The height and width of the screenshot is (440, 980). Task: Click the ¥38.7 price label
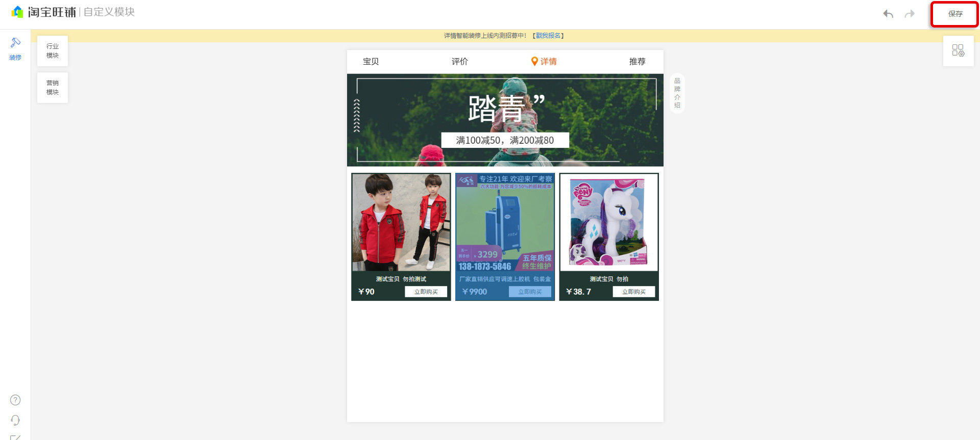coord(578,292)
